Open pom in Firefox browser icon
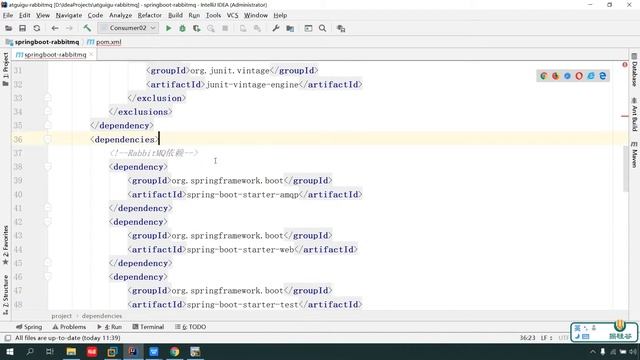The width and height of the screenshot is (640, 360). tap(555, 76)
